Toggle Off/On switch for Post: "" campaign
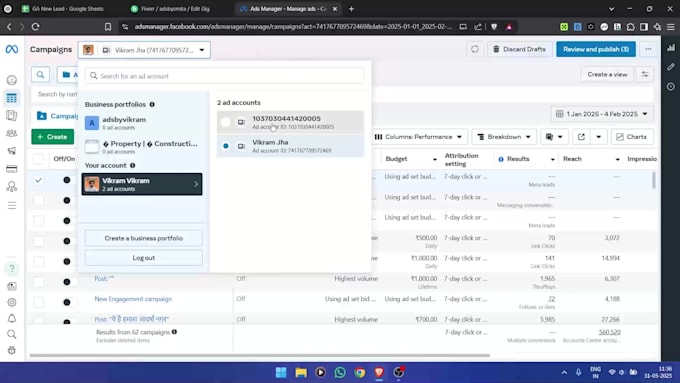 click(67, 282)
